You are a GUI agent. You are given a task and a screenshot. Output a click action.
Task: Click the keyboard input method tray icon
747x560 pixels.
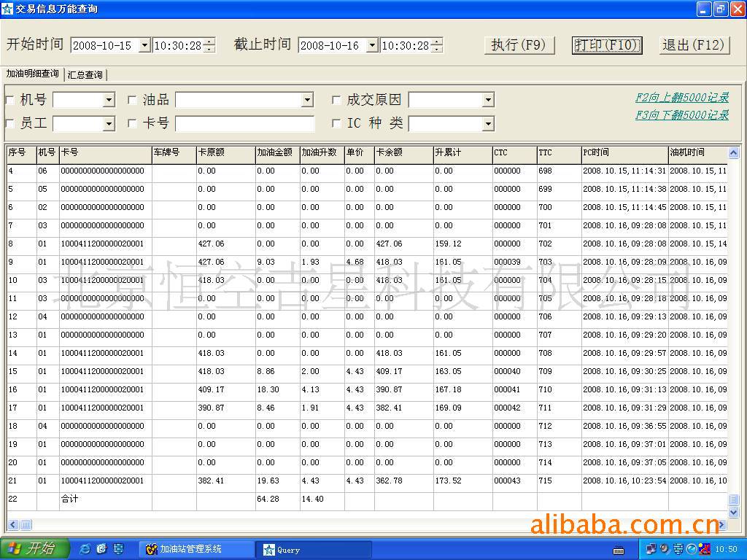[619, 550]
